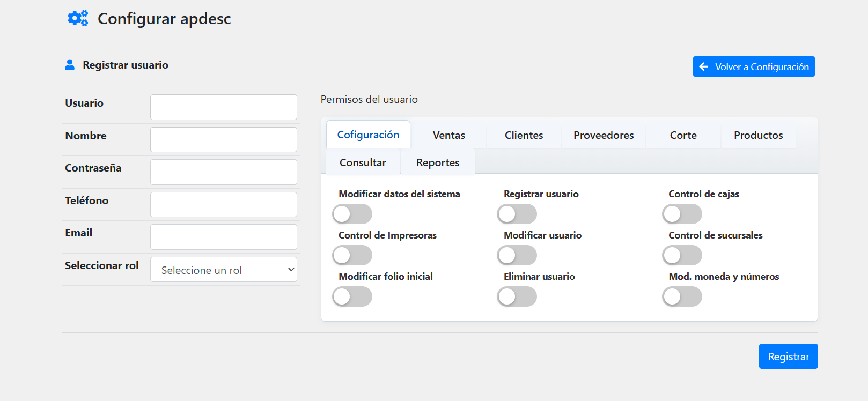Viewport: 868px width, 401px height.
Task: Enable Modificar usuario permission switch
Action: (x=517, y=255)
